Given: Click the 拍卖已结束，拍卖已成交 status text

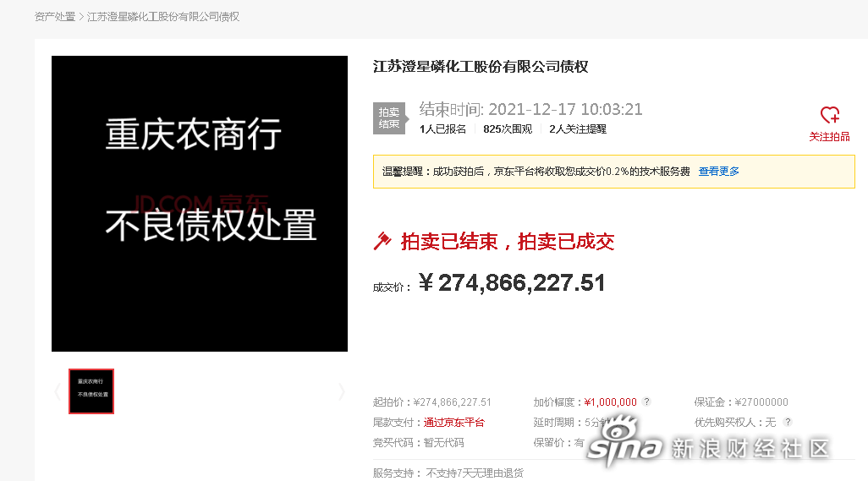Looking at the screenshot, I should click(508, 242).
